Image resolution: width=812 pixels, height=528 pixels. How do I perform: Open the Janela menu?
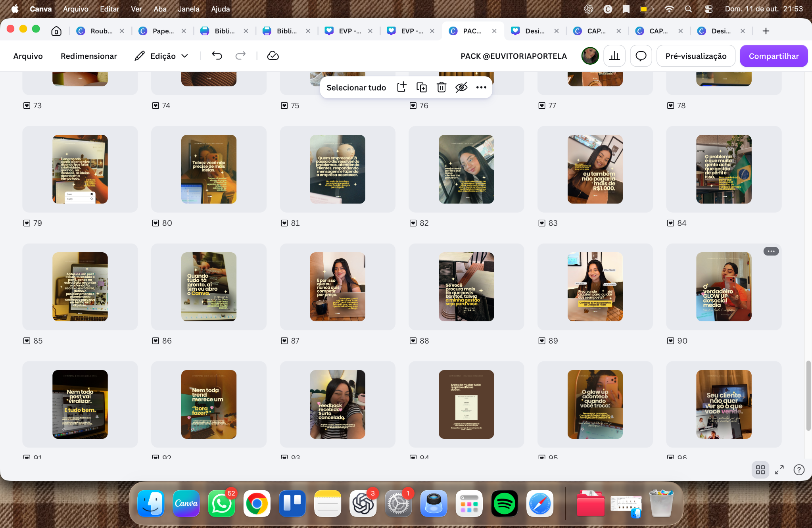click(x=188, y=9)
